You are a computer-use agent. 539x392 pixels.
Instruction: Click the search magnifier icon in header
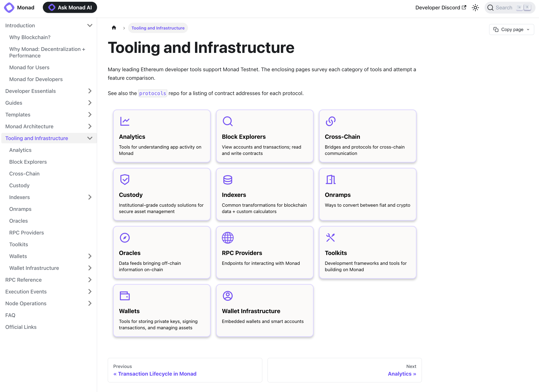click(x=490, y=8)
